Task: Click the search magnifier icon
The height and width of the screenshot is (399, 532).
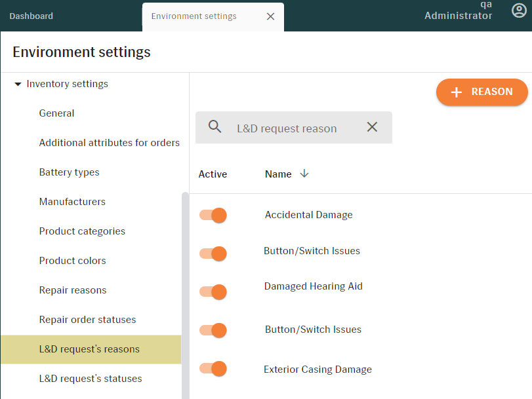Action: [x=215, y=127]
